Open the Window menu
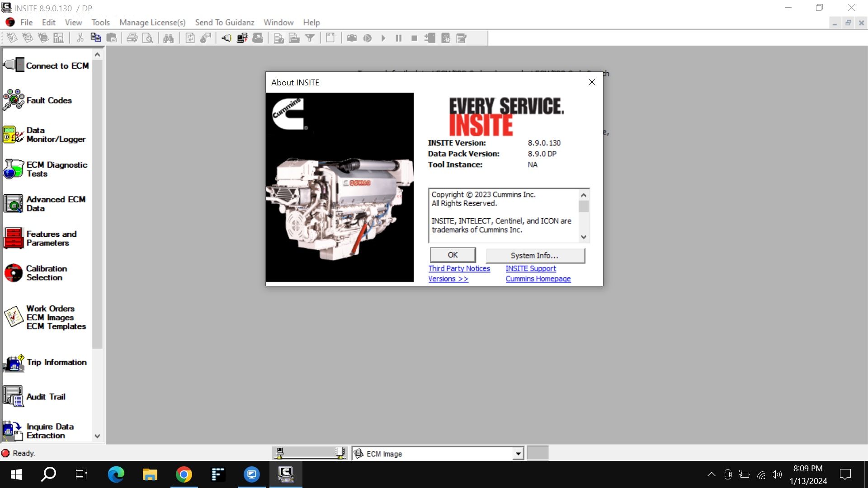The height and width of the screenshot is (488, 868). pos(278,22)
